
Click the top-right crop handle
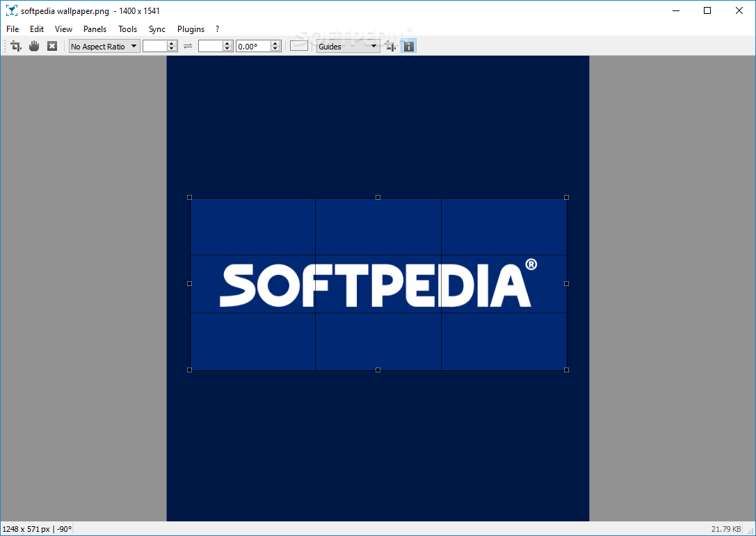click(567, 197)
